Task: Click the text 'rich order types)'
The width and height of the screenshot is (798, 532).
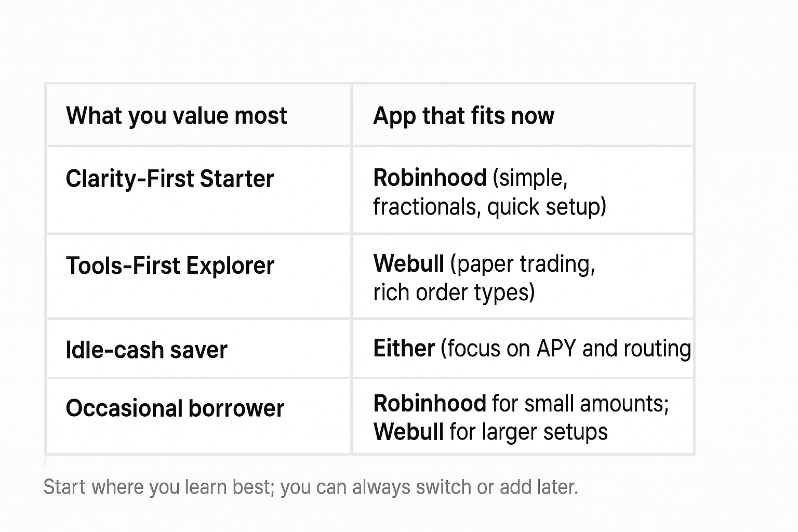Action: [x=454, y=292]
